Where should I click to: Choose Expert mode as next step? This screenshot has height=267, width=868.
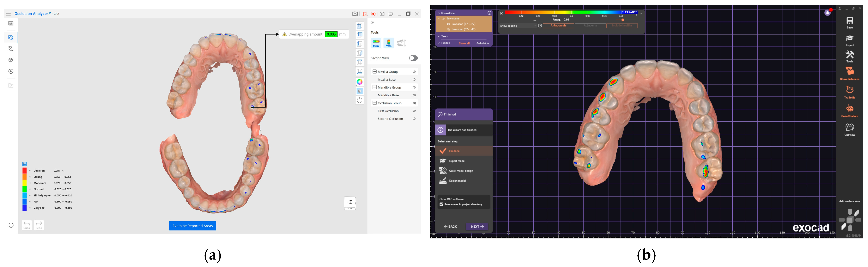click(457, 161)
